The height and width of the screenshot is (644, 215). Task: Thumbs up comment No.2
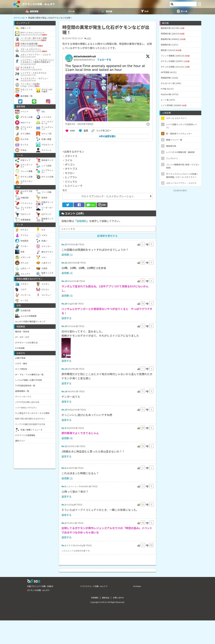[139, 523]
